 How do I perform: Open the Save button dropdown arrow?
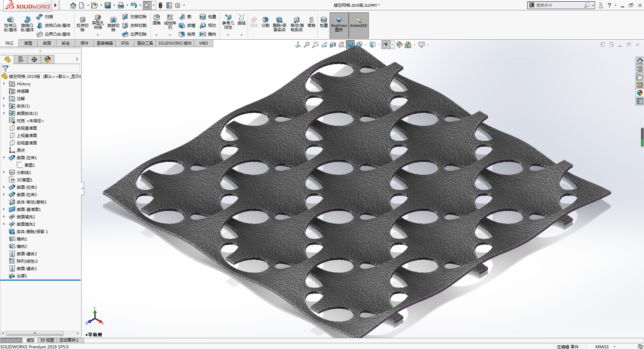pos(114,5)
